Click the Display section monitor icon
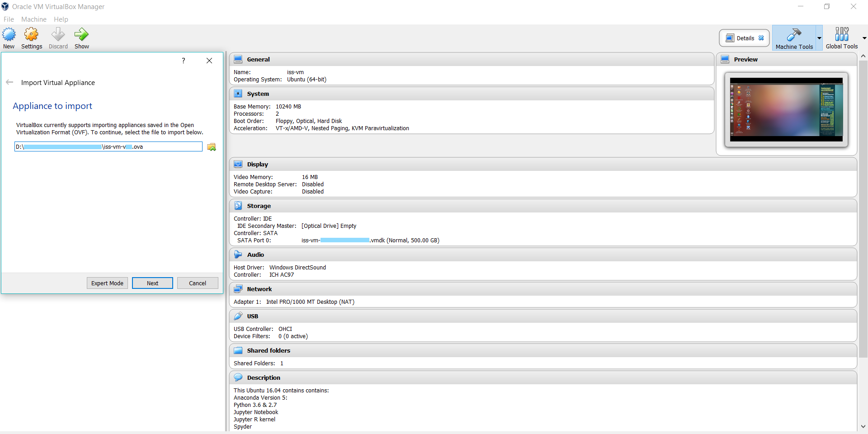 pos(238,164)
